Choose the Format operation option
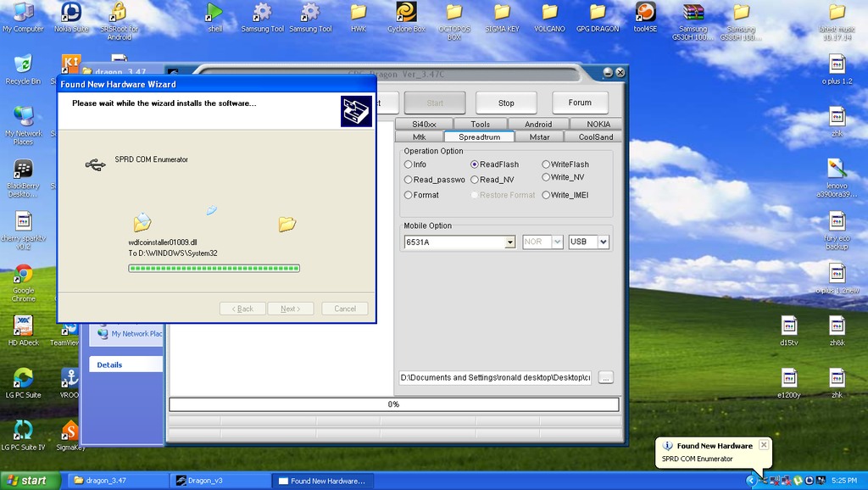Screen dimensions: 868x490 point(409,195)
